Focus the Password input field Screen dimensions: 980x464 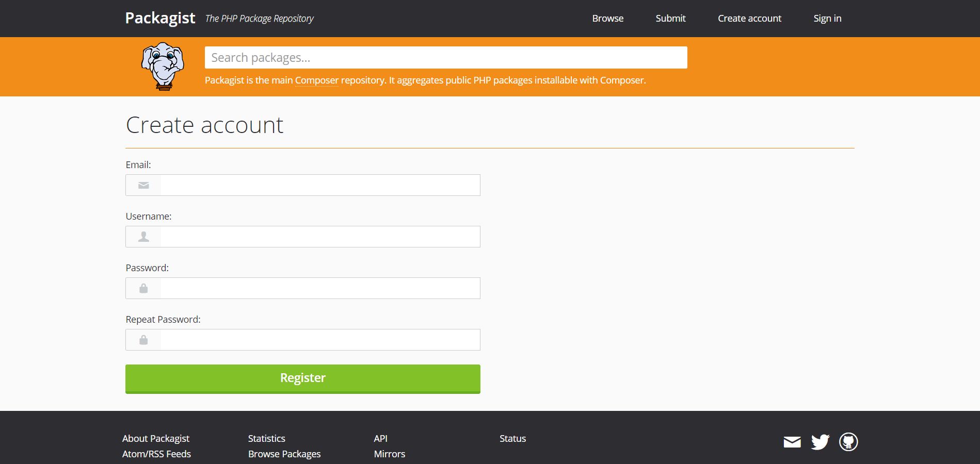click(303, 288)
